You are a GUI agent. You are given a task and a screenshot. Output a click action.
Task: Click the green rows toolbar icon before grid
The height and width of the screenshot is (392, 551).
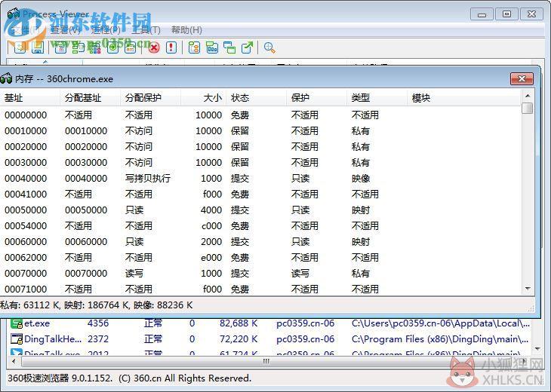pyautogui.click(x=78, y=47)
